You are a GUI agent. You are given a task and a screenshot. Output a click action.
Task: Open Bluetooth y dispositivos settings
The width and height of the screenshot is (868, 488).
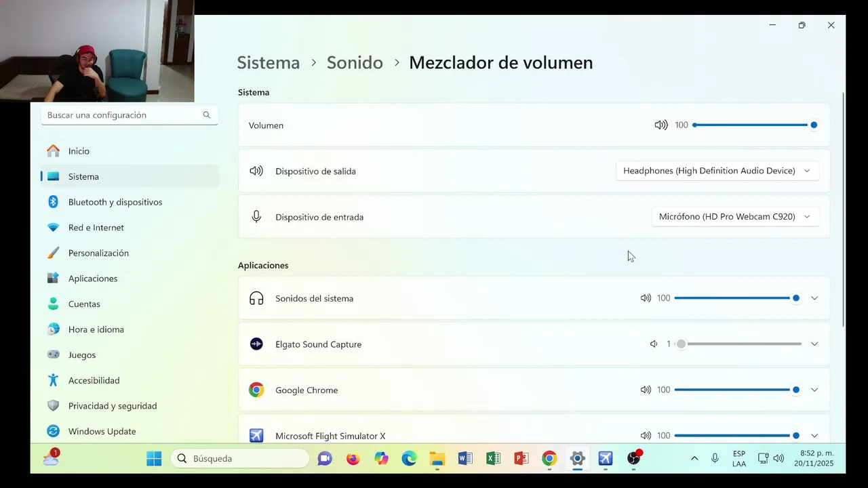click(x=130, y=202)
